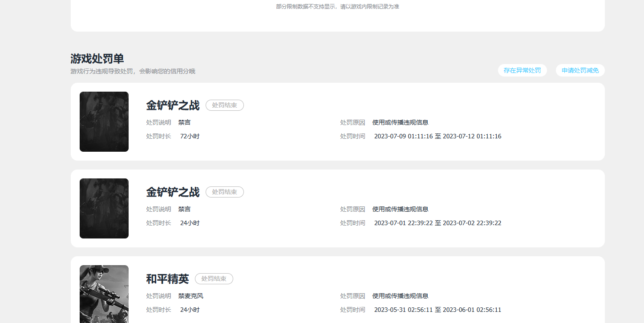Click the second 金铲铲之战 title
This screenshot has height=323, width=644.
pyautogui.click(x=173, y=192)
